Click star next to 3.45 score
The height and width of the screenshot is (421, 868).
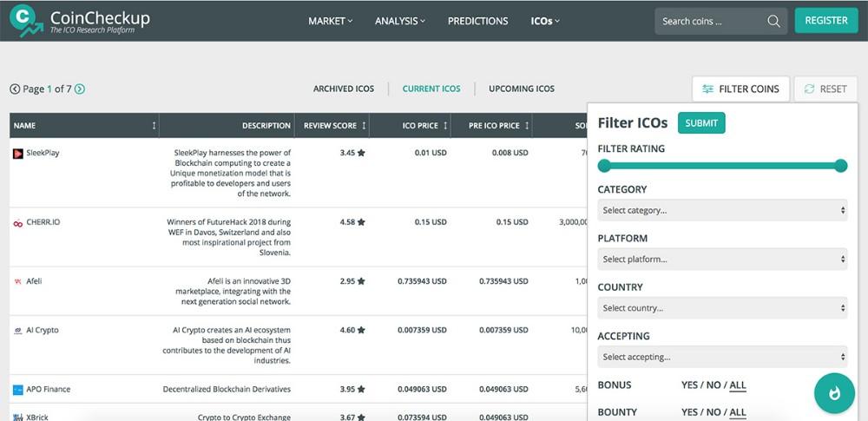361,153
